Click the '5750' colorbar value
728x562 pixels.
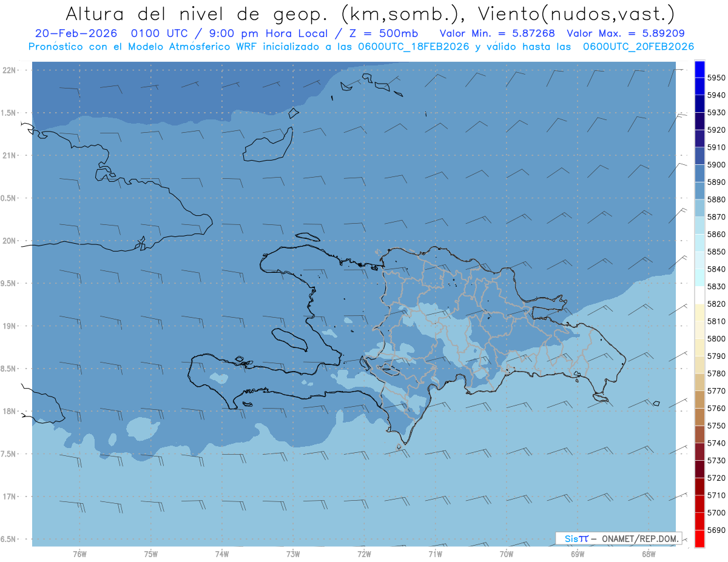coord(716,426)
